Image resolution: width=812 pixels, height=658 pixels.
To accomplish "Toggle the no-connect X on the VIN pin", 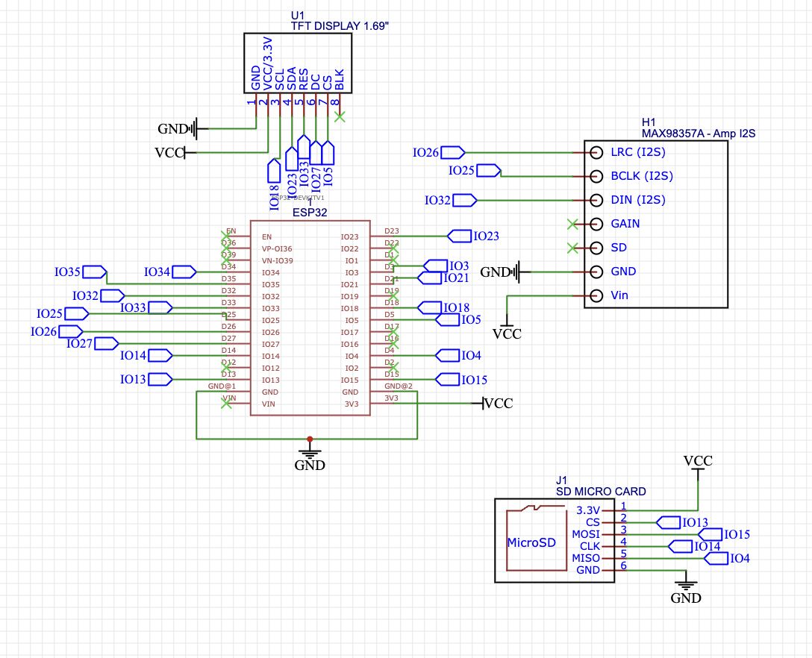I will (x=228, y=404).
